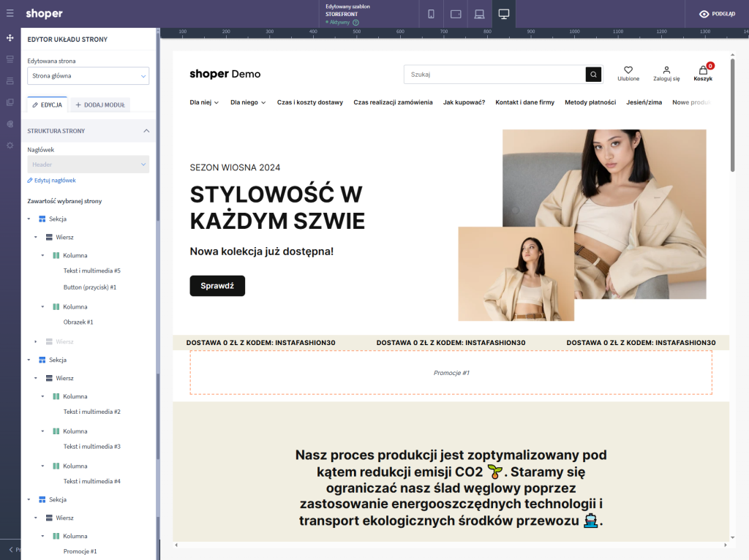Open the hamburger menu next to shoper logo
This screenshot has height=560, width=749.
click(x=10, y=13)
